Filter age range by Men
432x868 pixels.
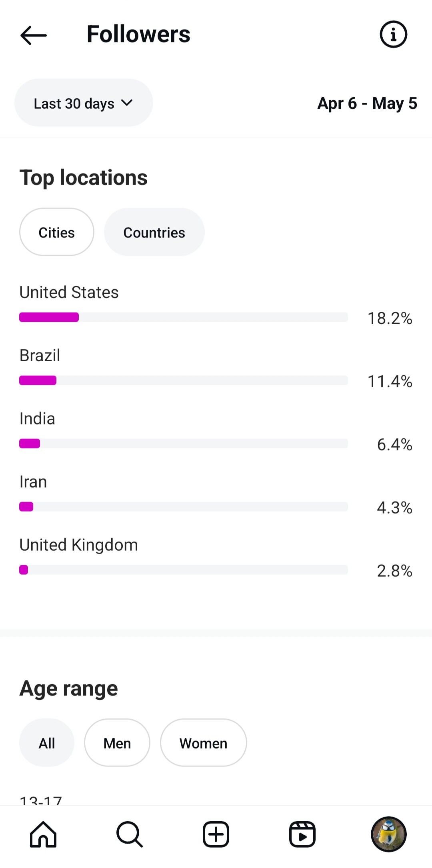point(117,743)
